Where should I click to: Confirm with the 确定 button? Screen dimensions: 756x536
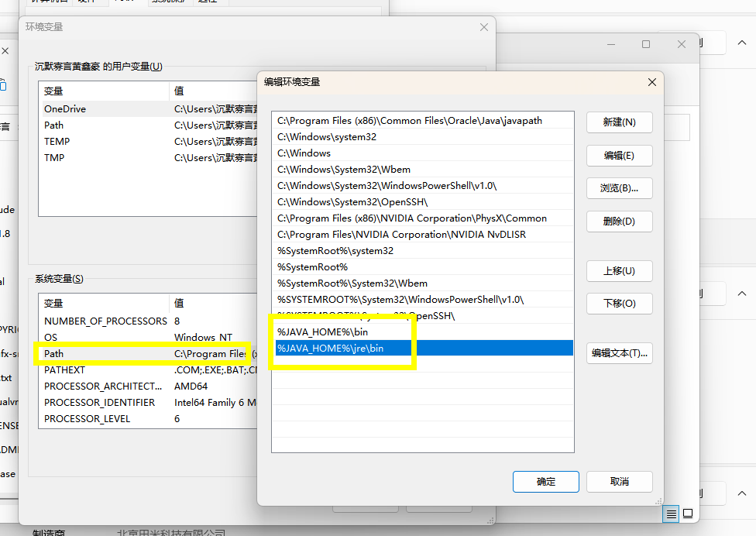(546, 482)
